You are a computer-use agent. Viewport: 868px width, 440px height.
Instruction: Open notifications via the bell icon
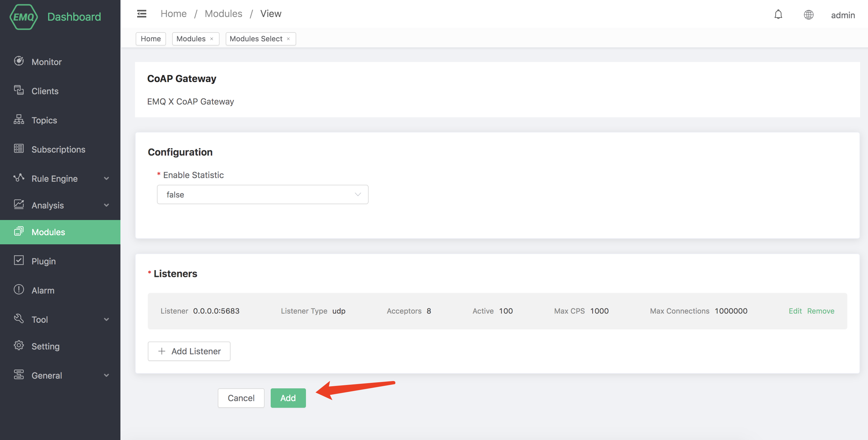pos(778,15)
